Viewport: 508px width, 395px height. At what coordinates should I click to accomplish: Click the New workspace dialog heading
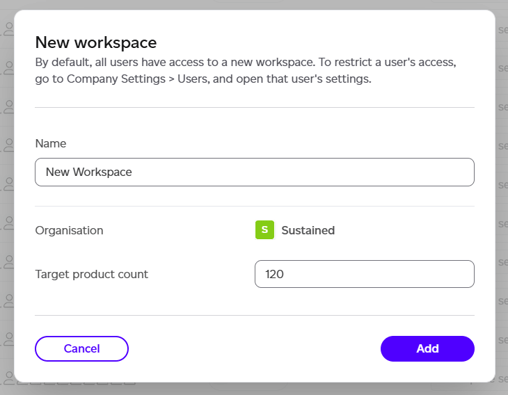pyautogui.click(x=96, y=43)
